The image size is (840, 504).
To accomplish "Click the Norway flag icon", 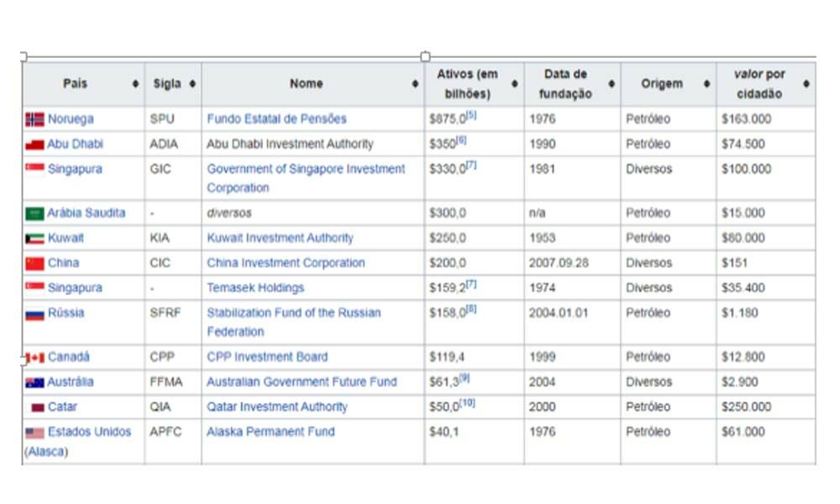I will [x=34, y=119].
